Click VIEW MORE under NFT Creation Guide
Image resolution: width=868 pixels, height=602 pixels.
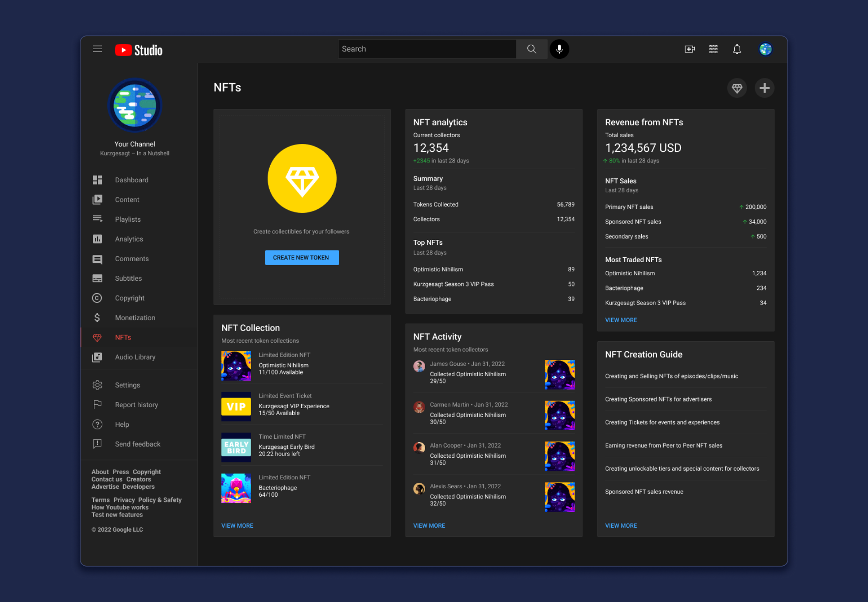[621, 525]
